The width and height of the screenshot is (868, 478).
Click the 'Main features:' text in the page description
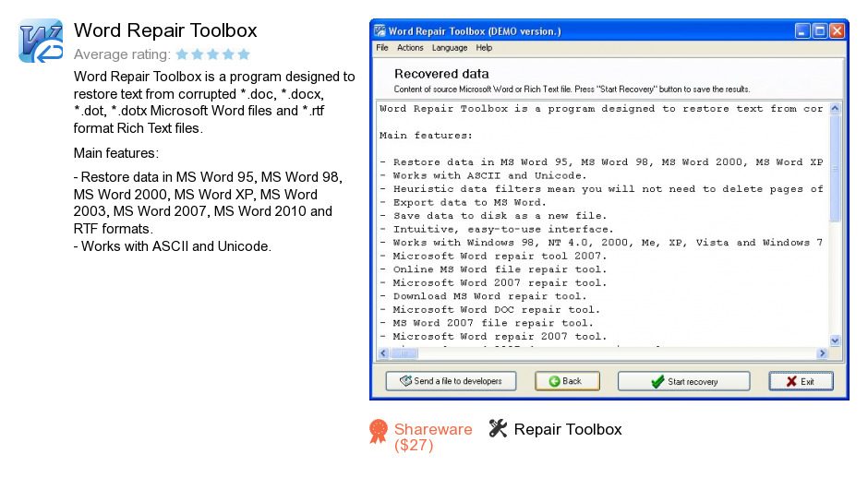[x=116, y=153]
